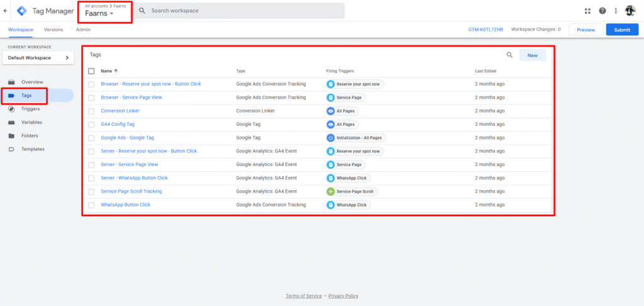
Task: Switch to the Admin tab
Action: [x=83, y=30]
